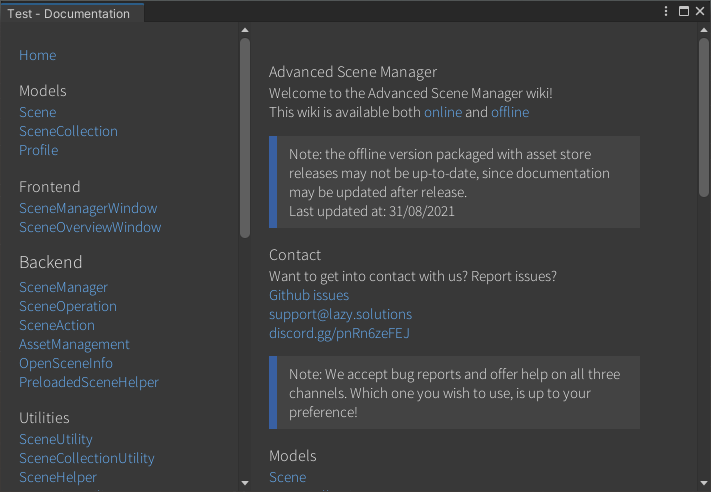Click the Models heading in main content
The width and height of the screenshot is (711, 492).
pos(293,456)
